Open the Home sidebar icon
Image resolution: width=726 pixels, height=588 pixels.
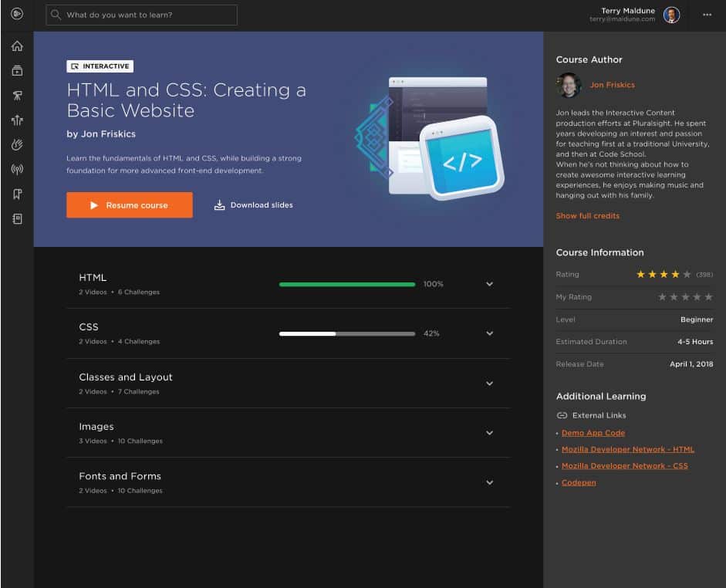pyautogui.click(x=17, y=46)
